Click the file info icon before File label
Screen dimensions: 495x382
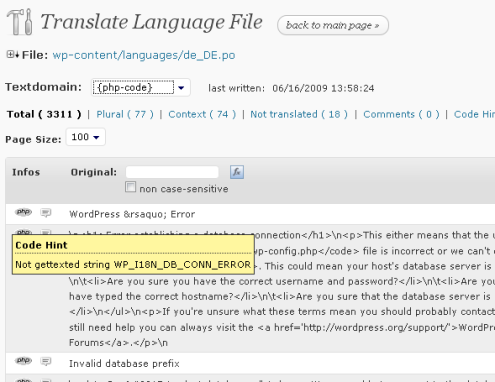click(x=13, y=54)
